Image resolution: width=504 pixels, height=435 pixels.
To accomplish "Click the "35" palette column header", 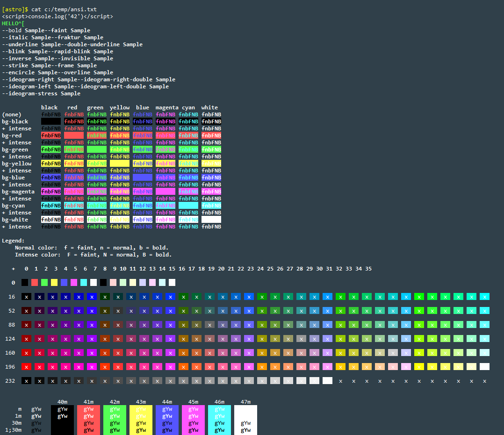I will tap(368, 269).
